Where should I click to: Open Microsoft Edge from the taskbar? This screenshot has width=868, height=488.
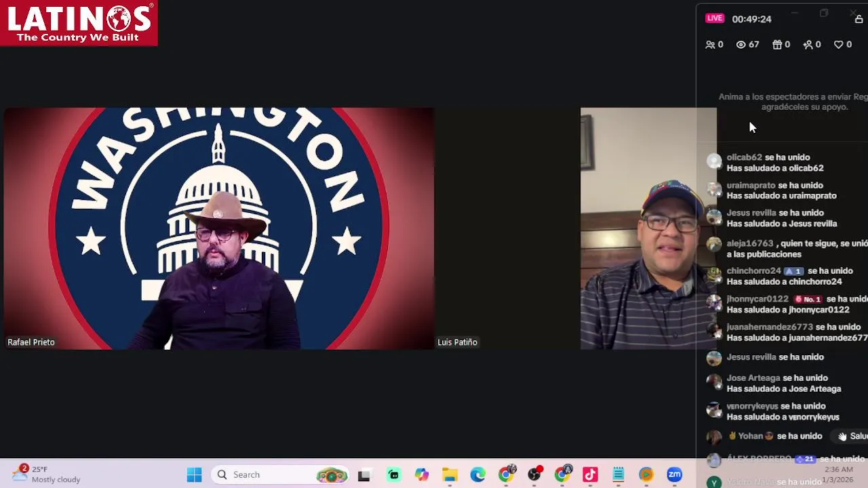(478, 475)
